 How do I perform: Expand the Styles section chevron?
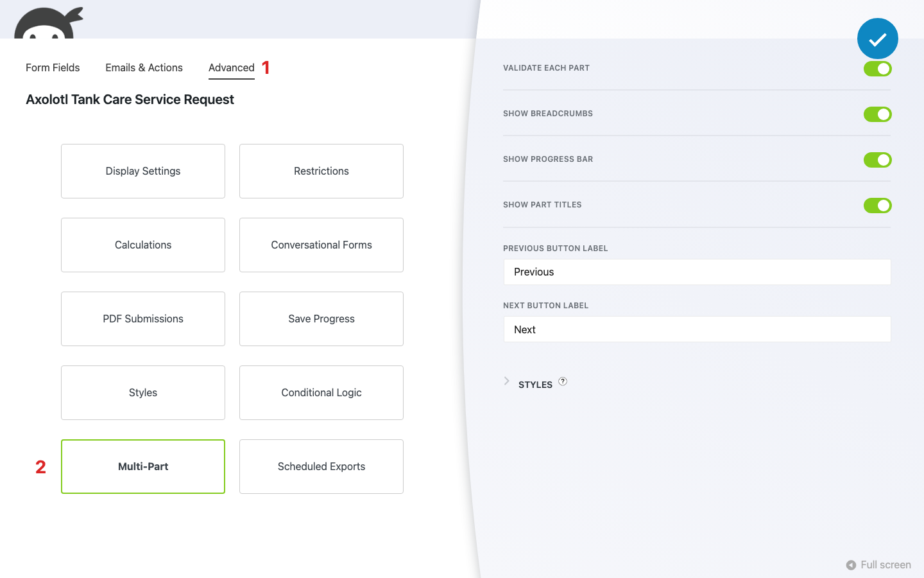[507, 381]
